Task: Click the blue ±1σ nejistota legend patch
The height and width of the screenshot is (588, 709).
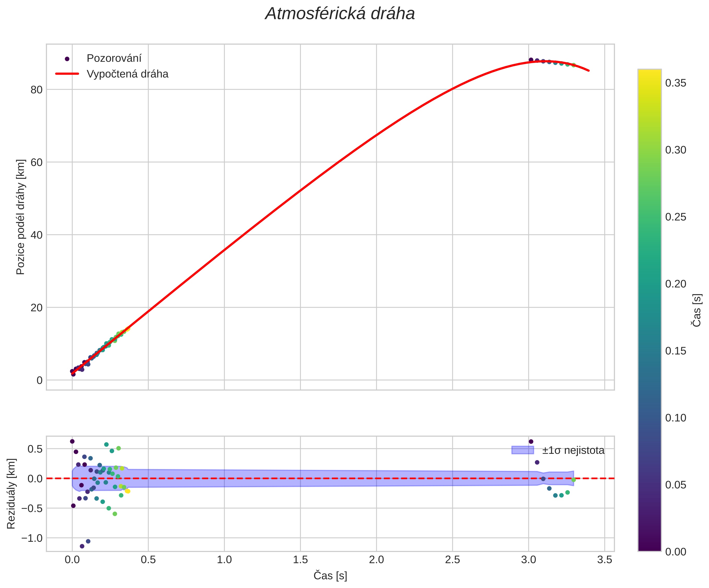Action: click(522, 450)
